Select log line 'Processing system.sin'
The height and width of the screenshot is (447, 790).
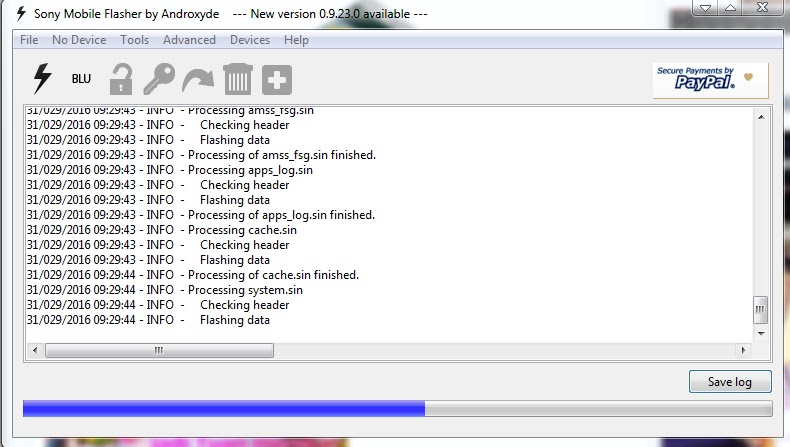coord(164,290)
